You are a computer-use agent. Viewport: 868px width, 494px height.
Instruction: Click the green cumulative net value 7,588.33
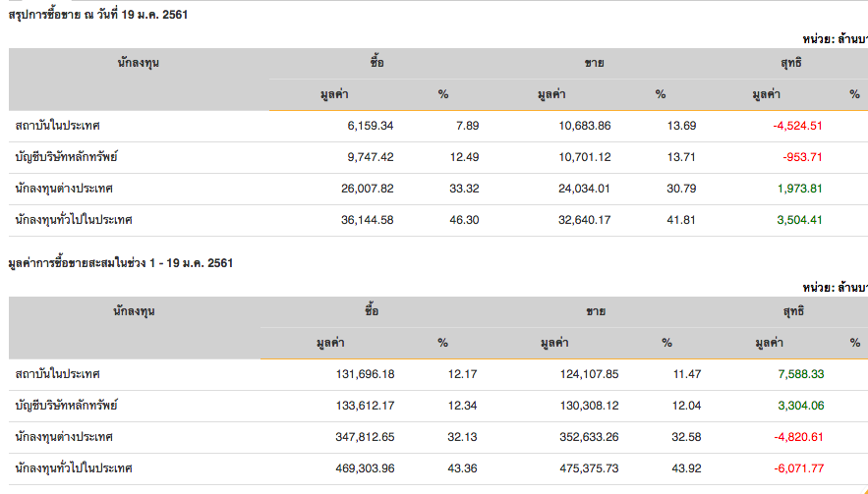pyautogui.click(x=799, y=374)
